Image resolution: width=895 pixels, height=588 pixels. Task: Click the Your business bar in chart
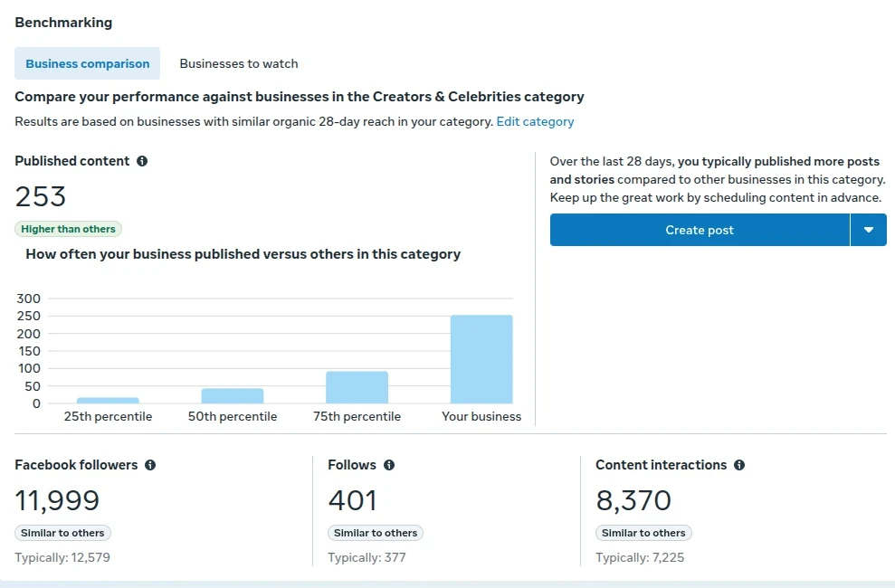pos(481,359)
